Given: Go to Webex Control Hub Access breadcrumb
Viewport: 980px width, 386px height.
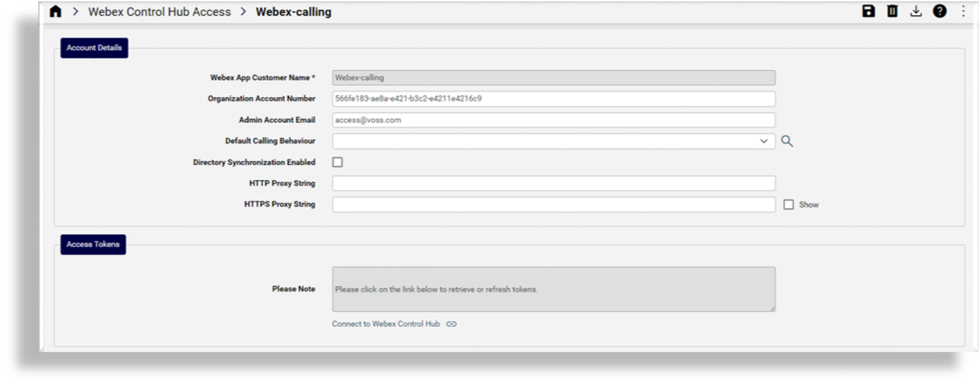Looking at the screenshot, I should tap(161, 11).
